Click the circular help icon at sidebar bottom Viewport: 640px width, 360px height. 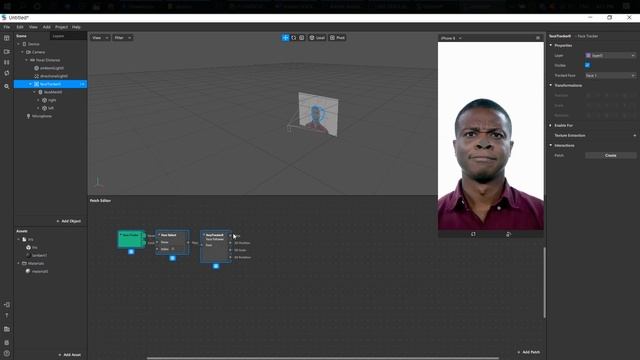click(7, 353)
